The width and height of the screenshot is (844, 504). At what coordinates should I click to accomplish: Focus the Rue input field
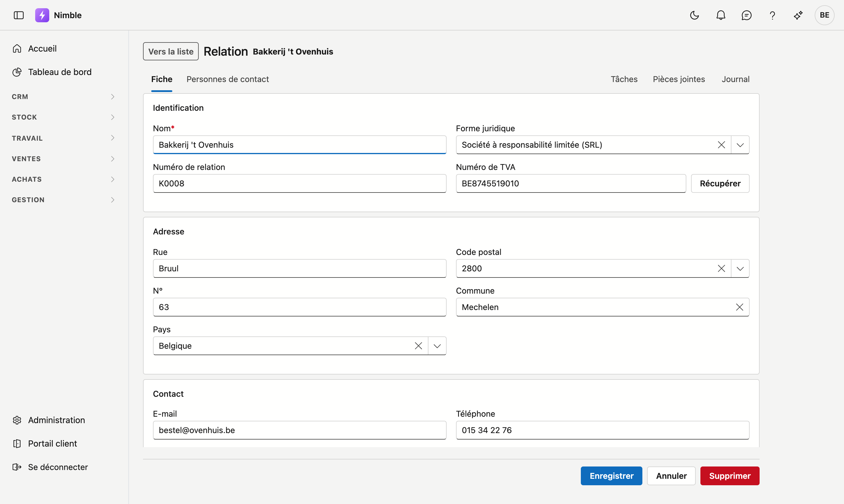[x=300, y=268]
